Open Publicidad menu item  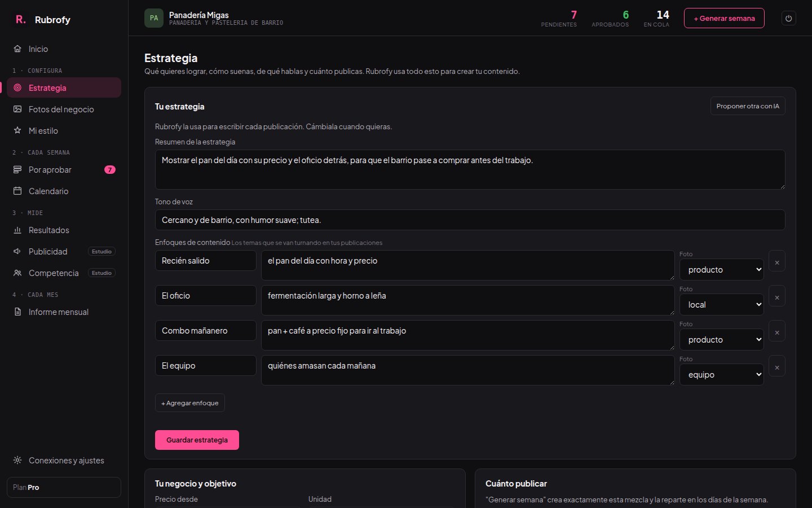point(64,252)
